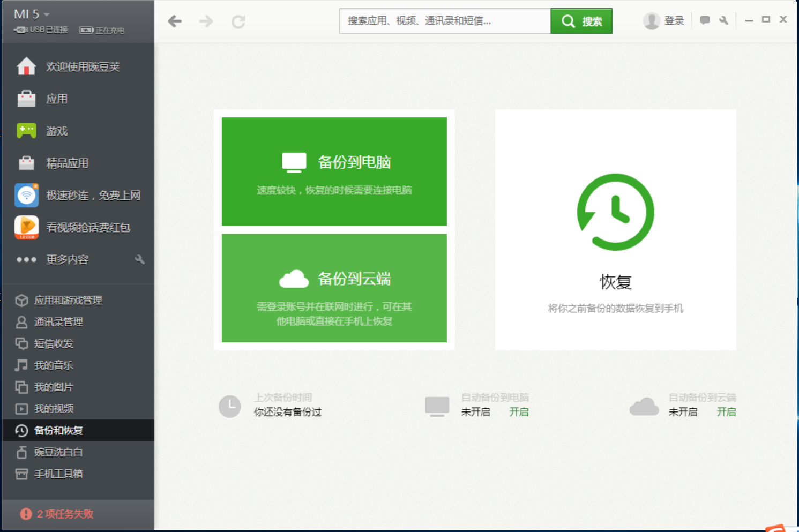Open the feedback speech bubble icon

click(x=705, y=20)
